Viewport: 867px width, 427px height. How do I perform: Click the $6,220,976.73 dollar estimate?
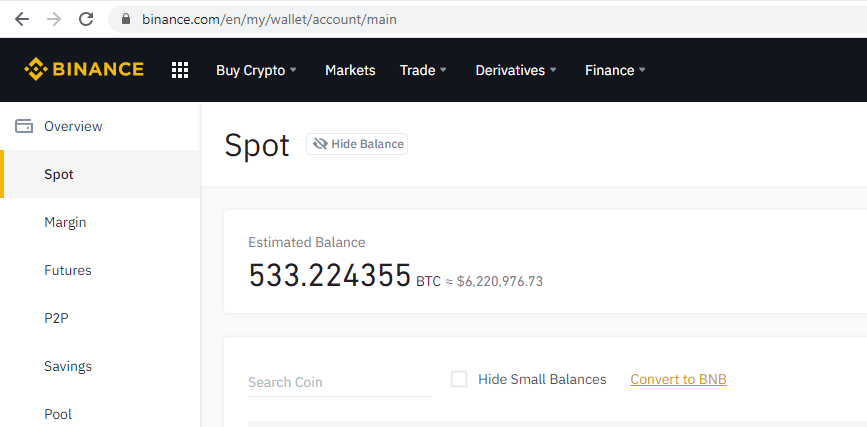coord(500,282)
